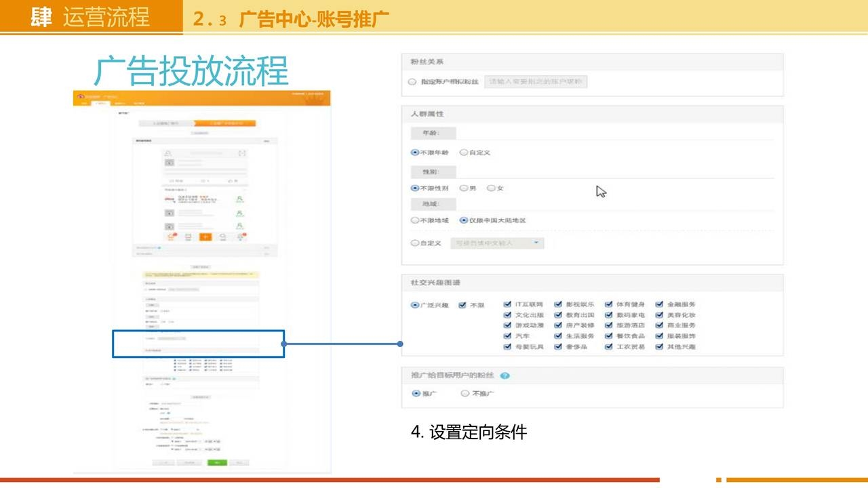Choose the 不限地域 region option
The height and width of the screenshot is (488, 868).
[415, 220]
